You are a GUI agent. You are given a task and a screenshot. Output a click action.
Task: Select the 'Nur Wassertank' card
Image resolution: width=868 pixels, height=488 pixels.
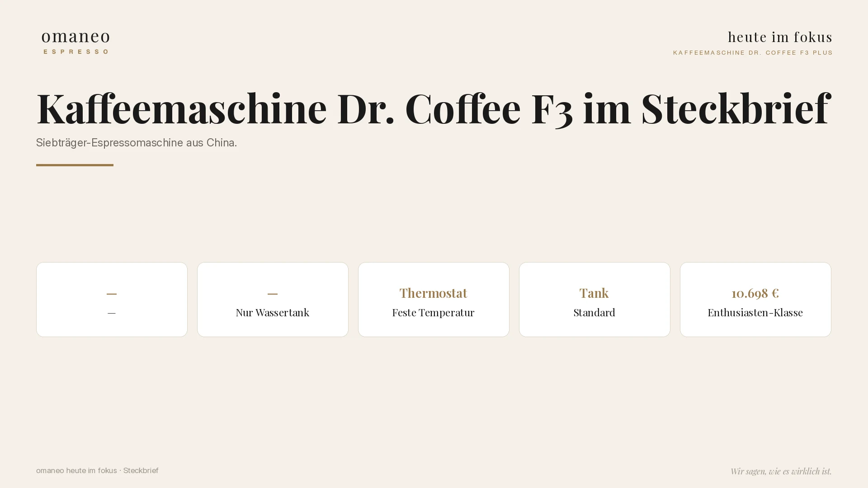[273, 300]
